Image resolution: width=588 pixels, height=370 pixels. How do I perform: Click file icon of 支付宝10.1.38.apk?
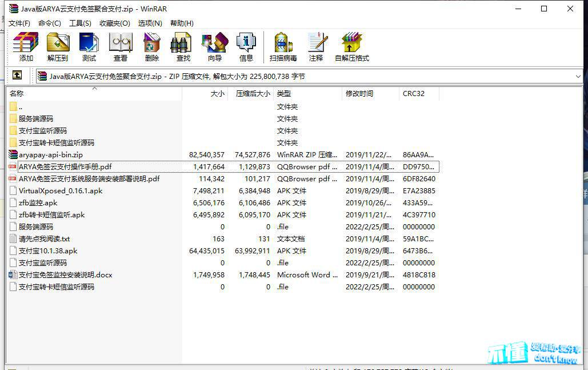[x=13, y=250]
